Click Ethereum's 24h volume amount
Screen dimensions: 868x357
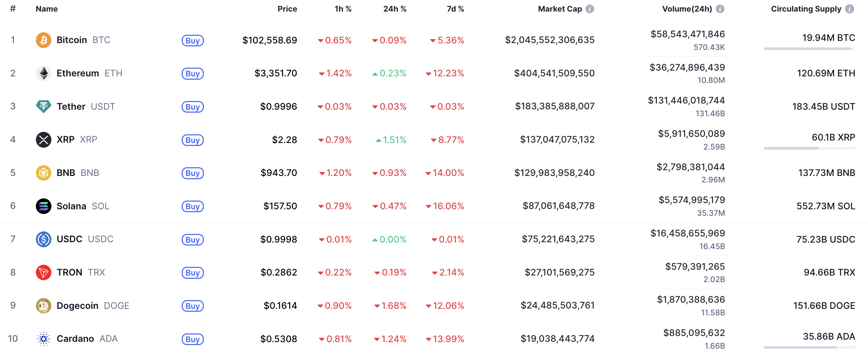tap(687, 68)
